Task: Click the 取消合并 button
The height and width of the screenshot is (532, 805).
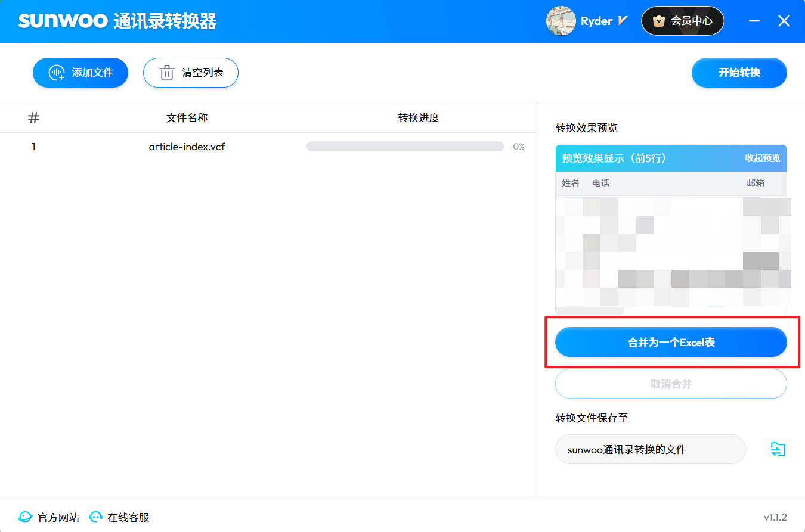Action: (x=671, y=384)
